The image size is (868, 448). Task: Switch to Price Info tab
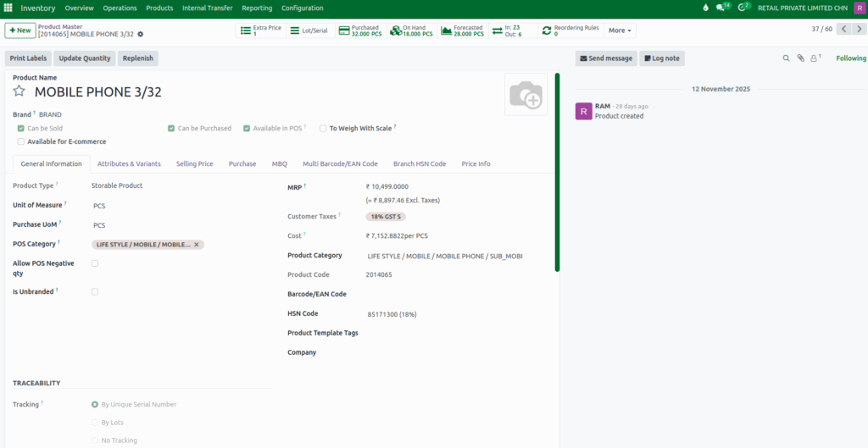point(476,164)
